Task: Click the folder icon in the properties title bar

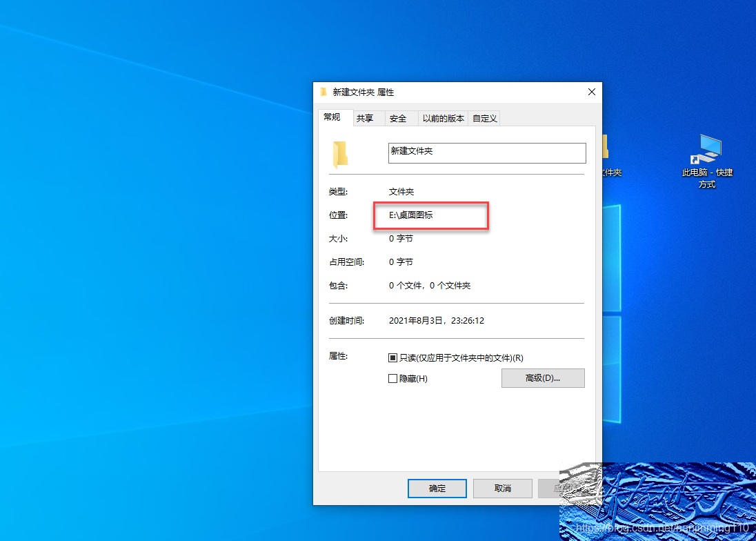Action: [x=324, y=92]
